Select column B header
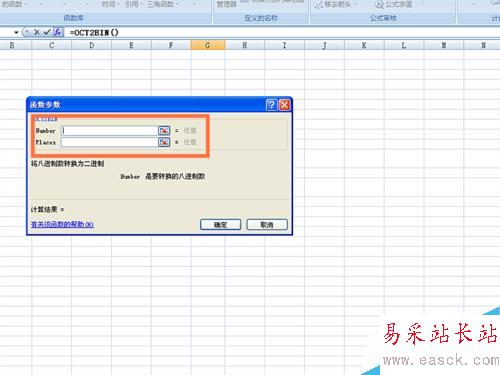The image size is (500, 375). click(12, 45)
